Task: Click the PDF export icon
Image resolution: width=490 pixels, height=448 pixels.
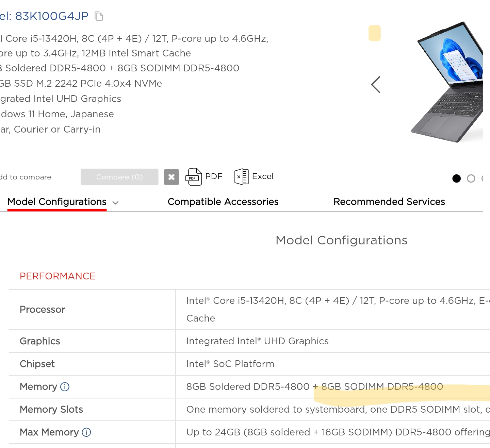Action: [194, 177]
